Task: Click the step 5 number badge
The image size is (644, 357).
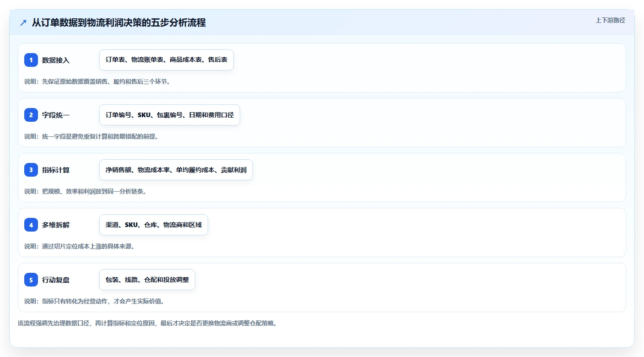Action: pos(31,280)
